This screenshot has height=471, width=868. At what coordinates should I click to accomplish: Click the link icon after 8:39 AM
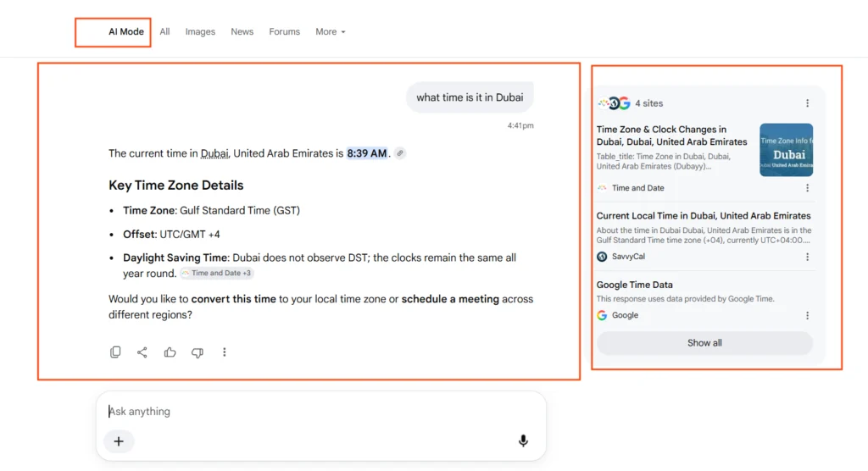click(400, 153)
